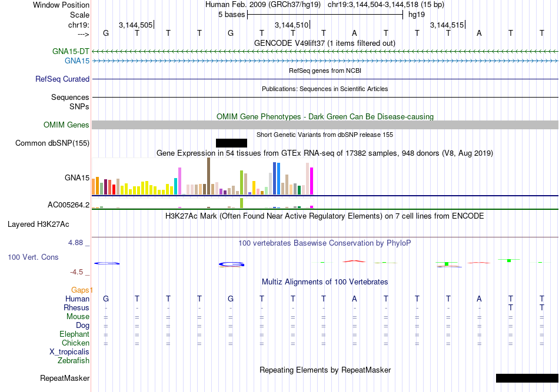
Task: Click Publications: Sequences in Scientific Articles title
Action: [x=325, y=89]
